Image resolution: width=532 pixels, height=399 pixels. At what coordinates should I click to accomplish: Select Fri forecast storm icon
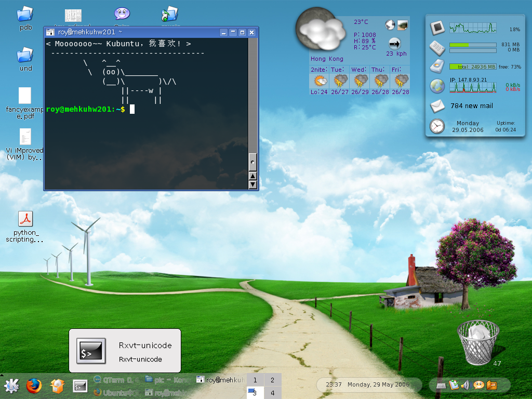pos(402,81)
